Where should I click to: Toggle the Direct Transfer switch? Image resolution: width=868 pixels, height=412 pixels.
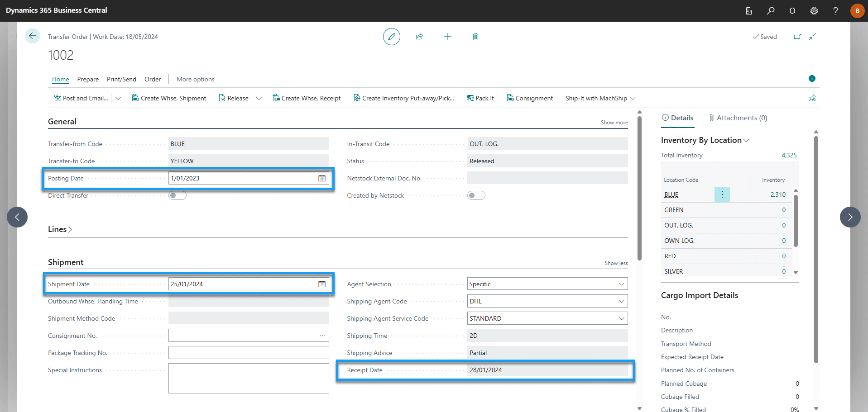tap(177, 195)
